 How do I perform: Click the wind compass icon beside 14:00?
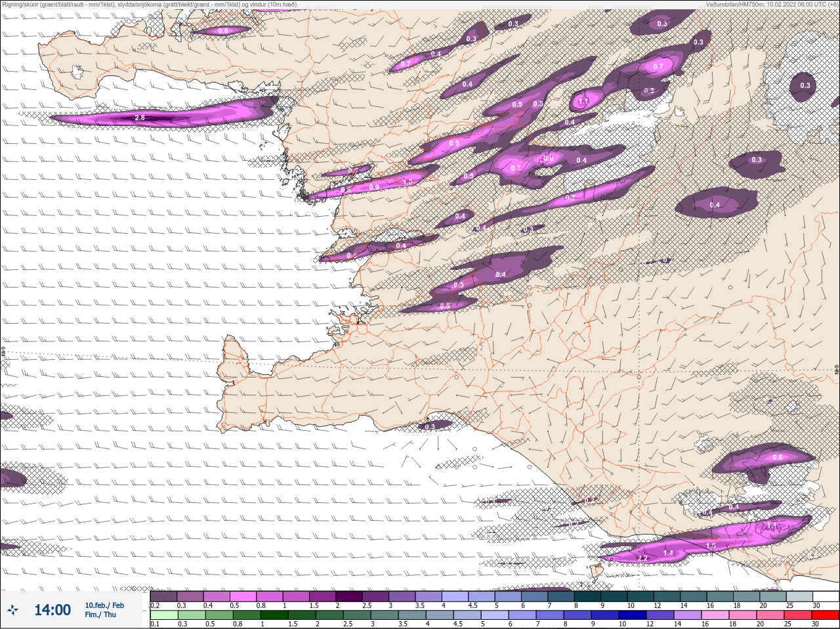tap(13, 610)
